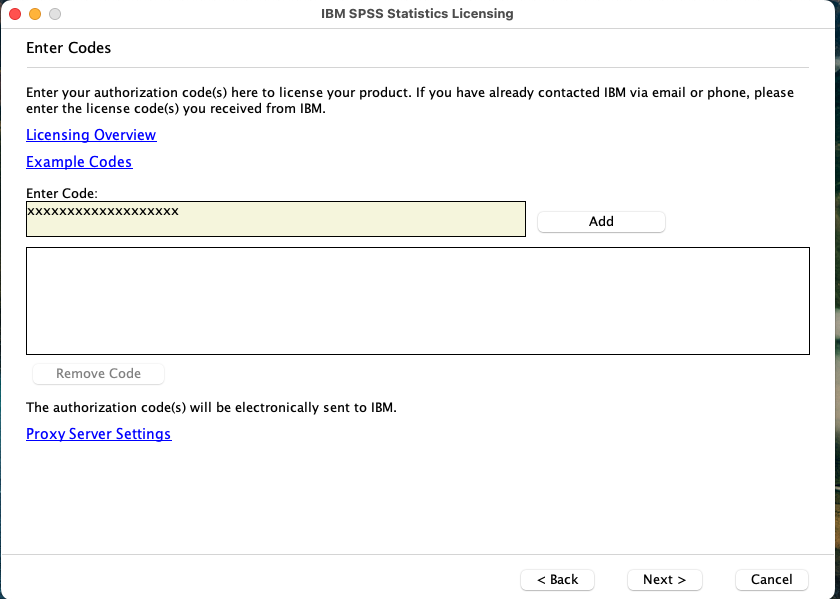Image resolution: width=840 pixels, height=599 pixels.
Task: Open the Licensing Overview link
Action: pos(91,135)
